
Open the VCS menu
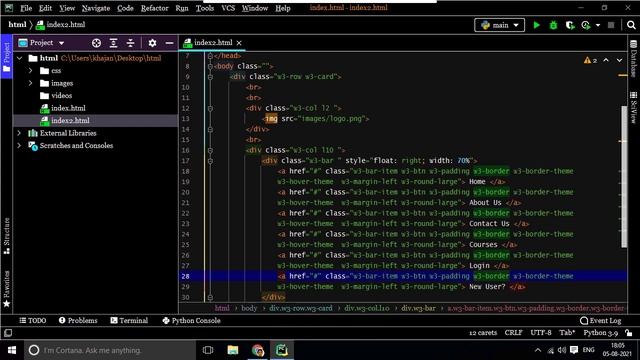[228, 8]
